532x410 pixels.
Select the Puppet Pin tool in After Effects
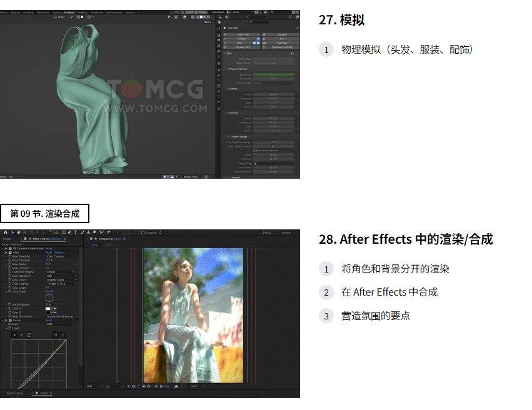[109, 232]
